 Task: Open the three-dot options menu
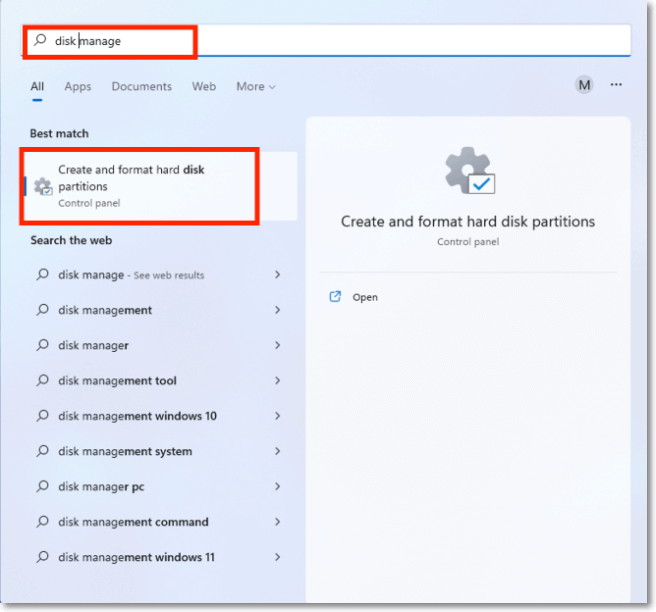tap(616, 85)
